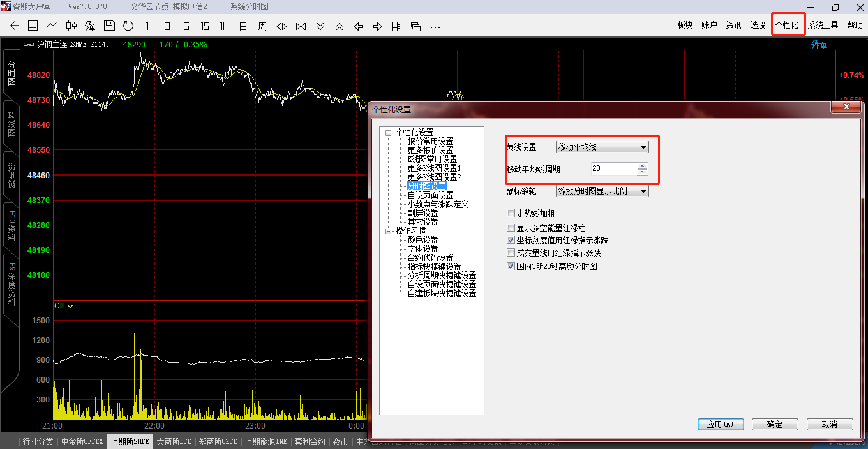The width and height of the screenshot is (868, 449).
Task: Open the quote list view icon
Action: tap(33, 26)
